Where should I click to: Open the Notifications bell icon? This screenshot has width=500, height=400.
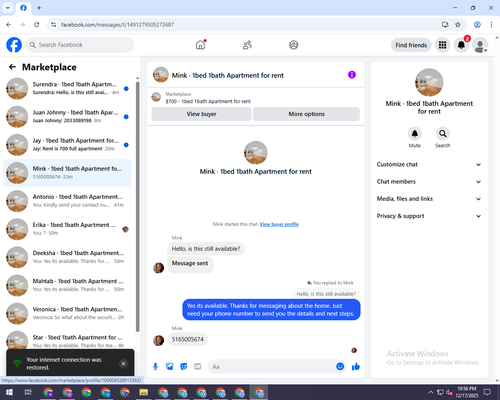click(461, 45)
